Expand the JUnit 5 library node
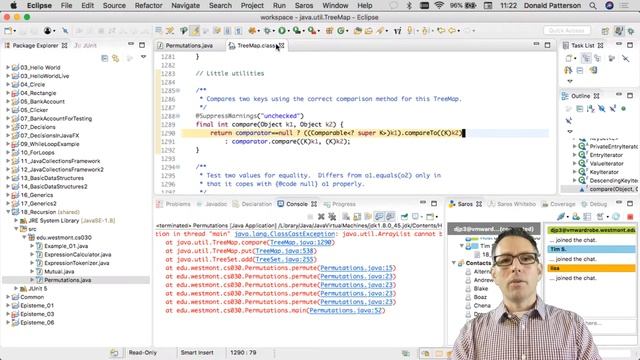Viewport: 640px width, 360px height. click(16, 289)
